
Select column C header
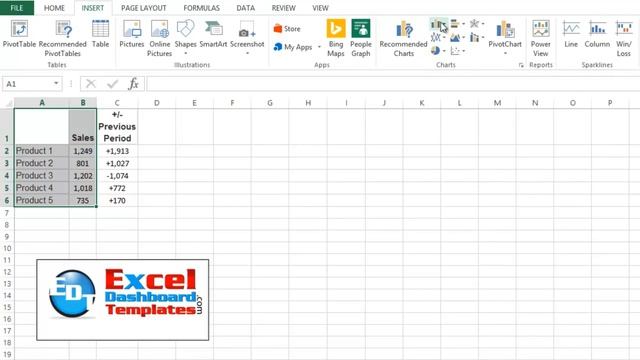117,103
